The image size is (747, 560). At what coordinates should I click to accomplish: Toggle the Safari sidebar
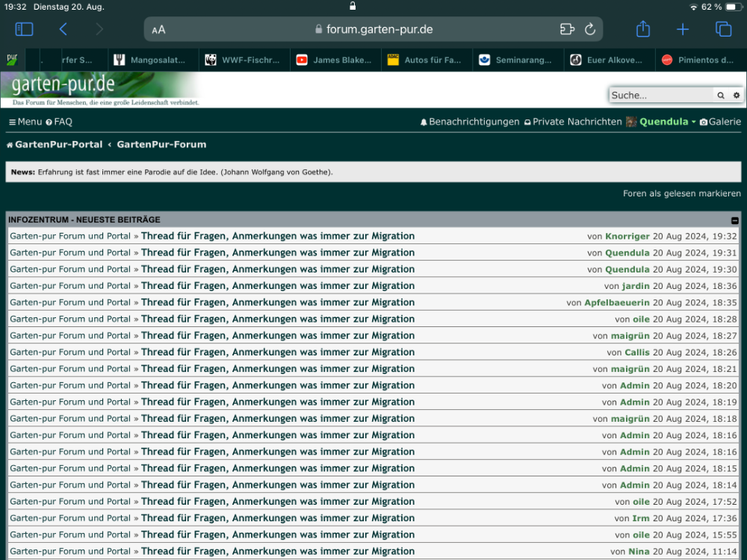tap(25, 29)
